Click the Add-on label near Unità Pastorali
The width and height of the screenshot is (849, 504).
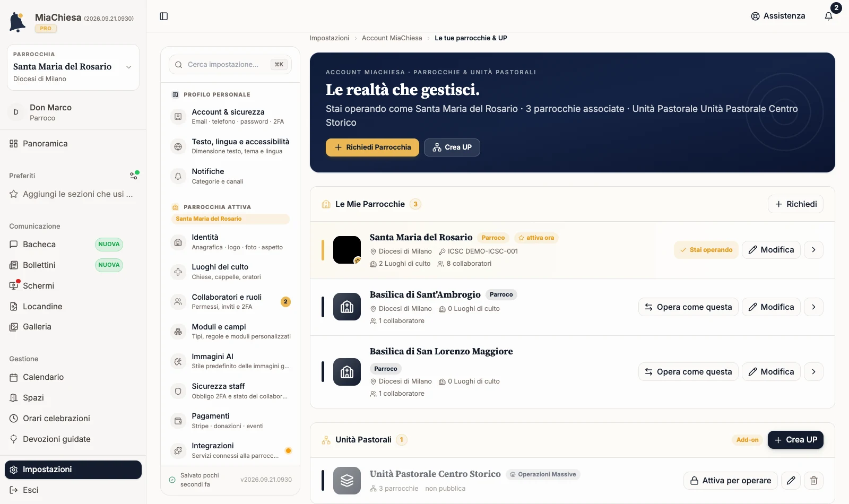tap(748, 440)
